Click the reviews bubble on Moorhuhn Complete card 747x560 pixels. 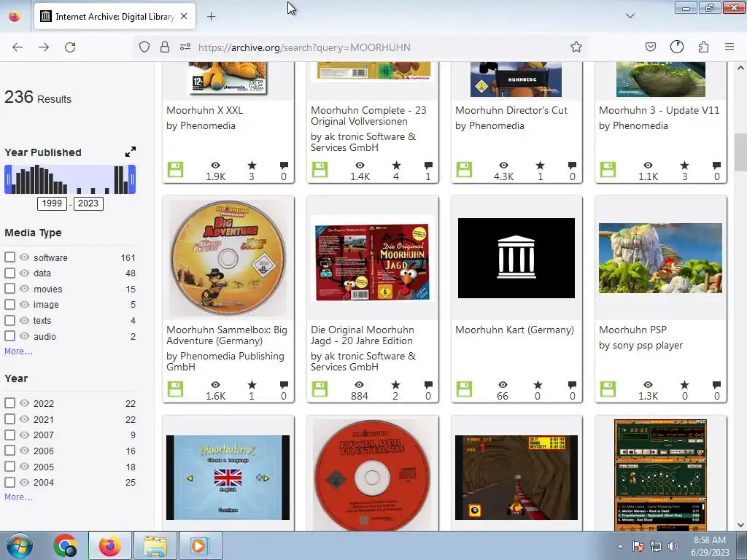pyautogui.click(x=428, y=166)
